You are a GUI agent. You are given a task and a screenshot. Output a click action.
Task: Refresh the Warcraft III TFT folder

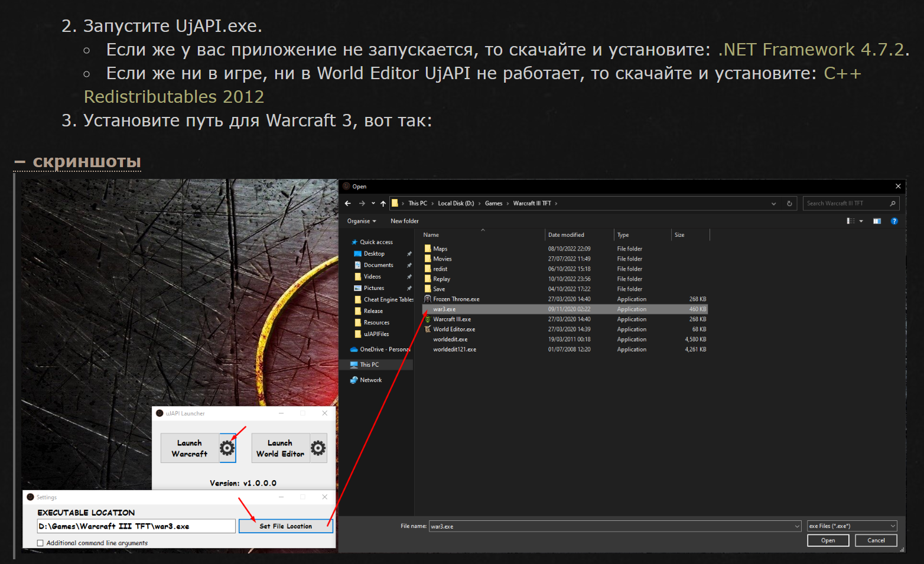(x=789, y=203)
